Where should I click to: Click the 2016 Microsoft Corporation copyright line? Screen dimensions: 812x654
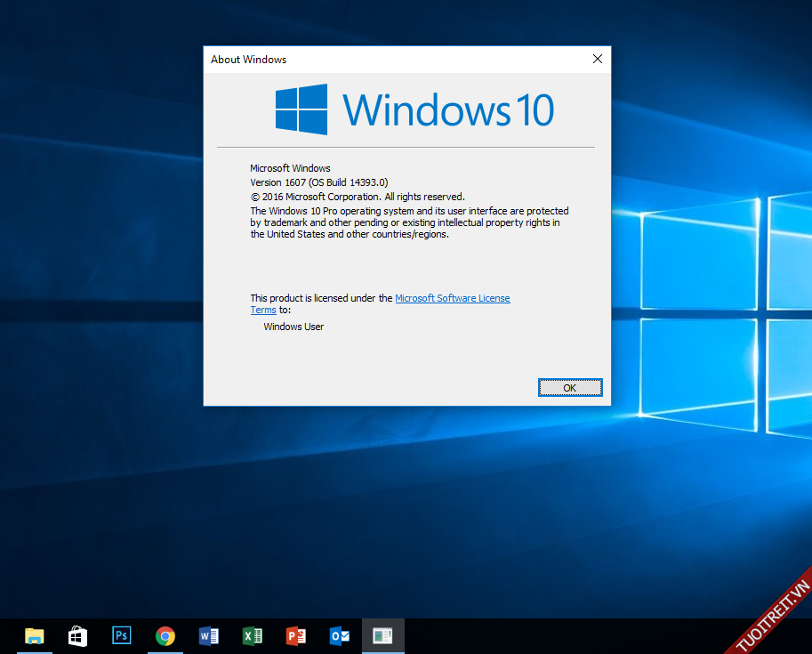357,197
